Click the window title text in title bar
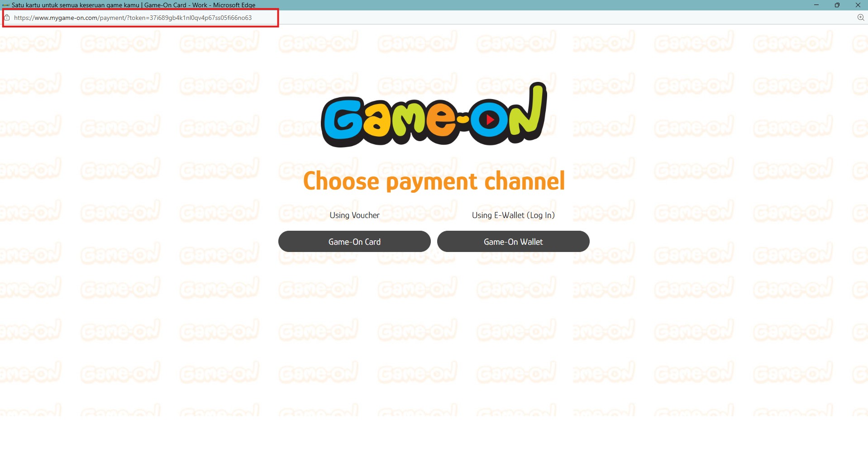The height and width of the screenshot is (461, 868). [x=134, y=5]
